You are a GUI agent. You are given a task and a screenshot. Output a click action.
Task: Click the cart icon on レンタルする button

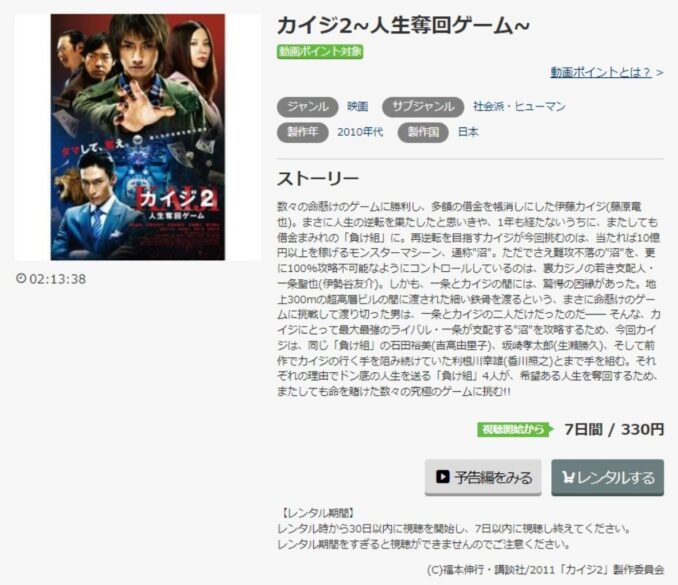pyautogui.click(x=568, y=477)
